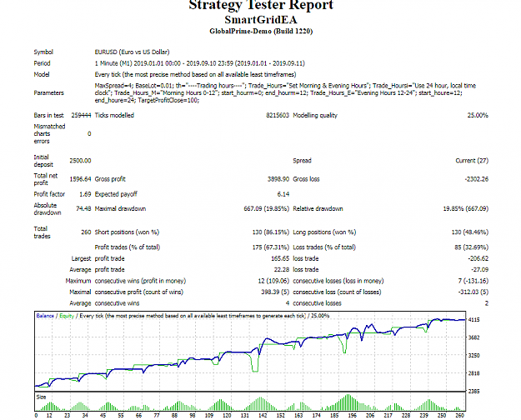Click the consecutive wins value 12 (109.06)

point(273,281)
